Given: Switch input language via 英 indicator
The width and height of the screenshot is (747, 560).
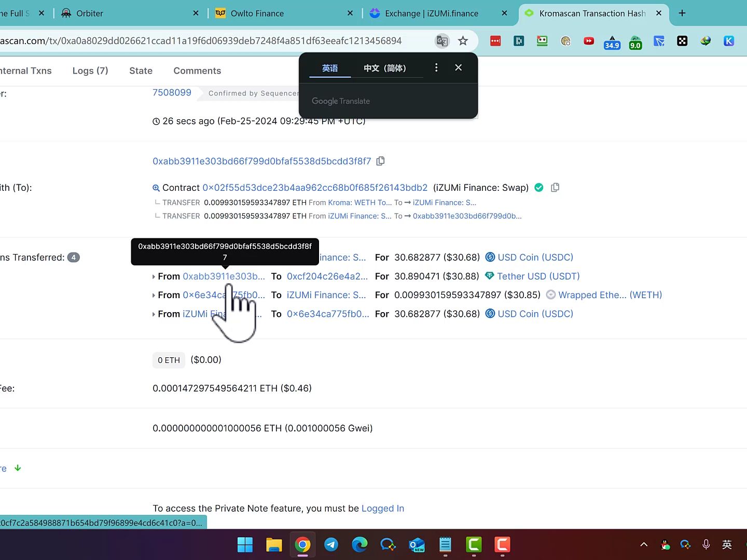Looking at the screenshot, I should point(727,544).
